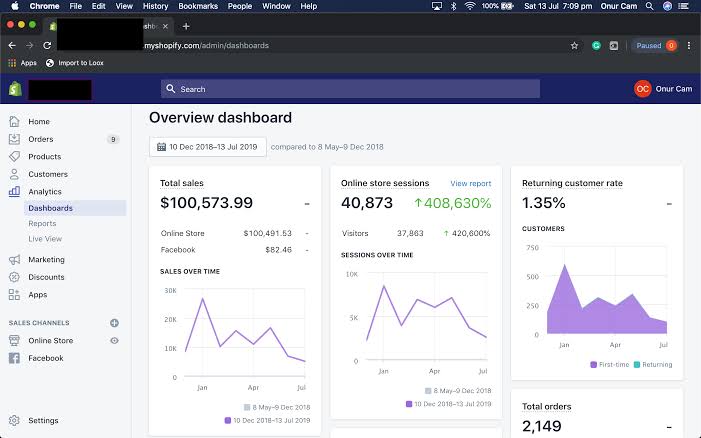The height and width of the screenshot is (438, 701).
Task: Click the Shopify logo in the header
Action: point(15,89)
